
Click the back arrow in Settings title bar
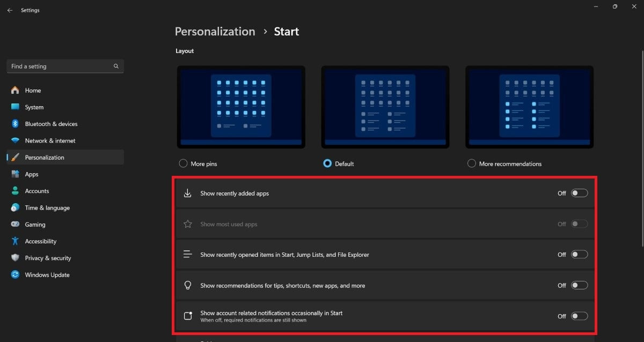[x=10, y=10]
